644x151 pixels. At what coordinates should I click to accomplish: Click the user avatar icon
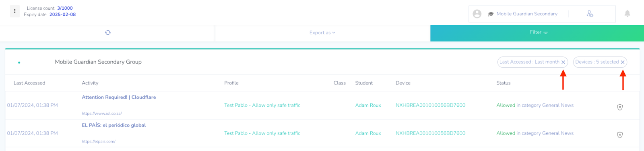click(477, 14)
